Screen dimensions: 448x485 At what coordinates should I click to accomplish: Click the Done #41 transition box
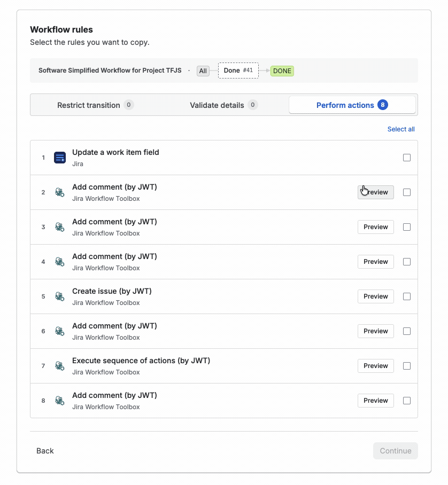[238, 71]
